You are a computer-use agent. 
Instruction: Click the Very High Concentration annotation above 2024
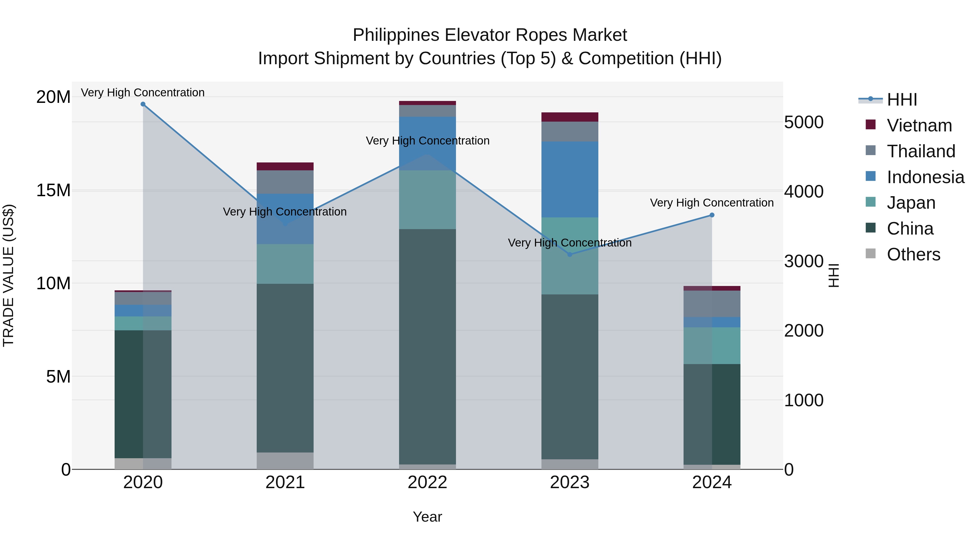[712, 203]
